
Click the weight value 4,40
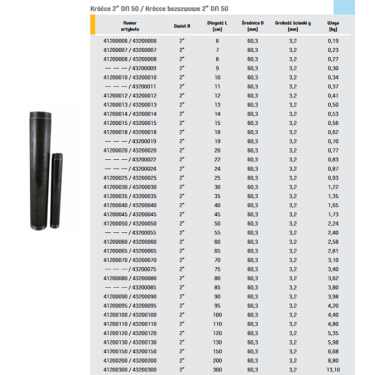333,315
